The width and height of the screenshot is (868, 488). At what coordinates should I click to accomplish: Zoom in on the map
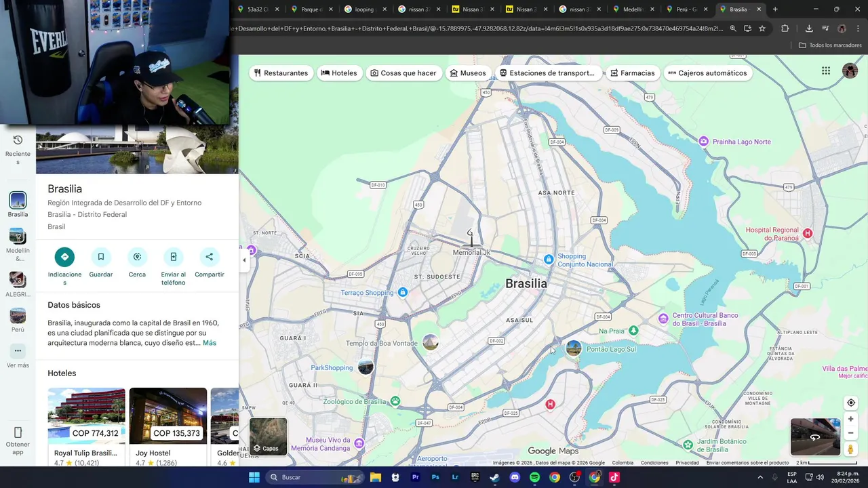pos(850,419)
